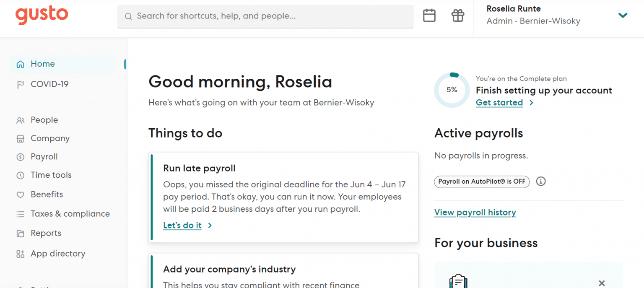This screenshot has width=644, height=288.
Task: Click Let's do it to run late payroll
Action: 182,226
